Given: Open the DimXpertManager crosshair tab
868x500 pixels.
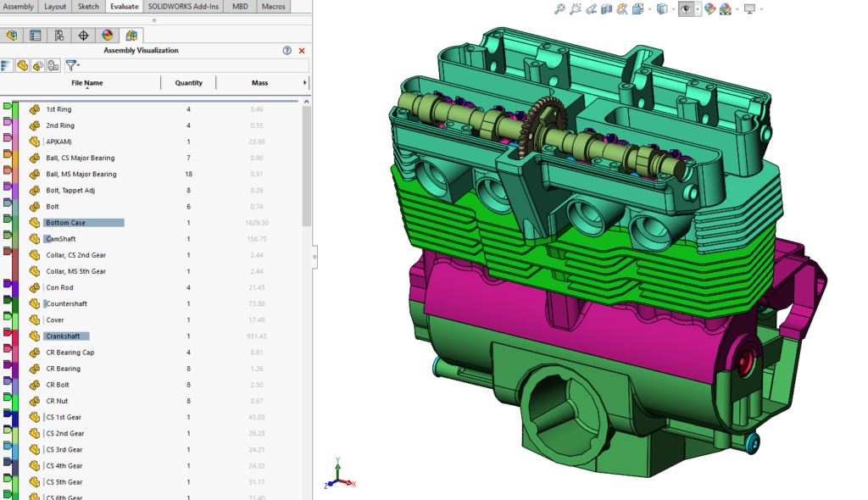Looking at the screenshot, I should coord(83,36).
